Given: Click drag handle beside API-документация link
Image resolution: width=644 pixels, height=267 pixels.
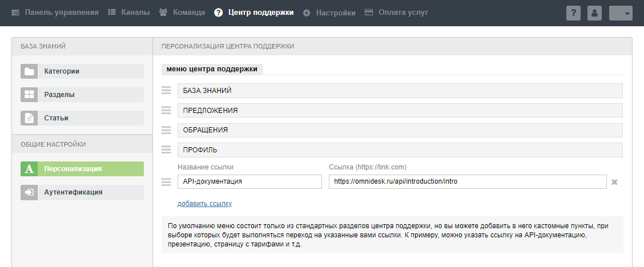Looking at the screenshot, I should [x=166, y=182].
